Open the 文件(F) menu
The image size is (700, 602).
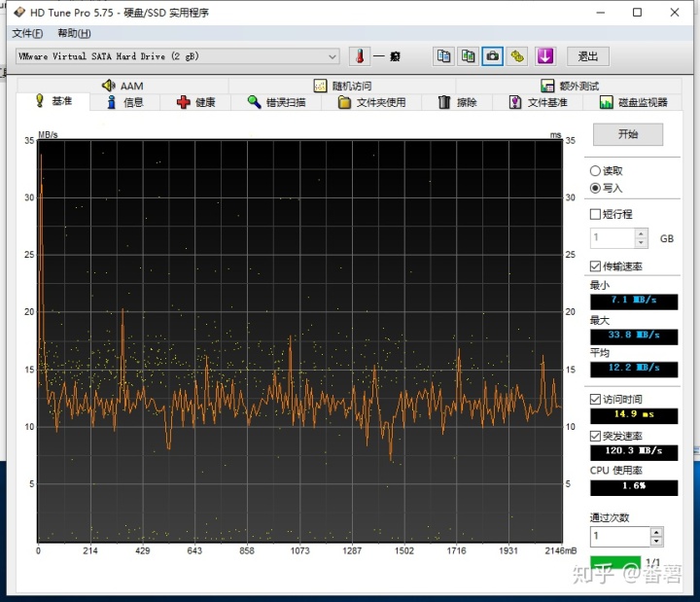(x=27, y=33)
